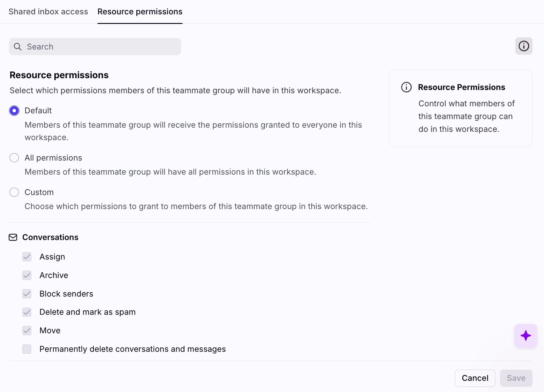Toggle Delete and mark as spam checkbox
This screenshot has width=544, height=392.
coord(27,312)
